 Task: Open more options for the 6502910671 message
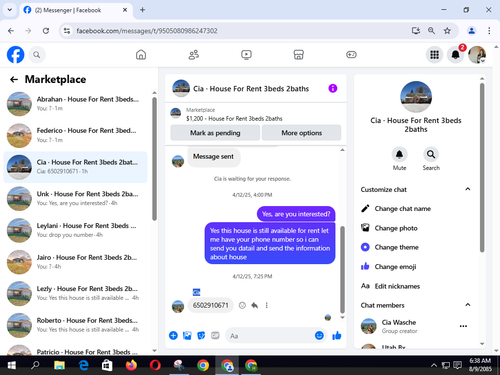click(267, 305)
